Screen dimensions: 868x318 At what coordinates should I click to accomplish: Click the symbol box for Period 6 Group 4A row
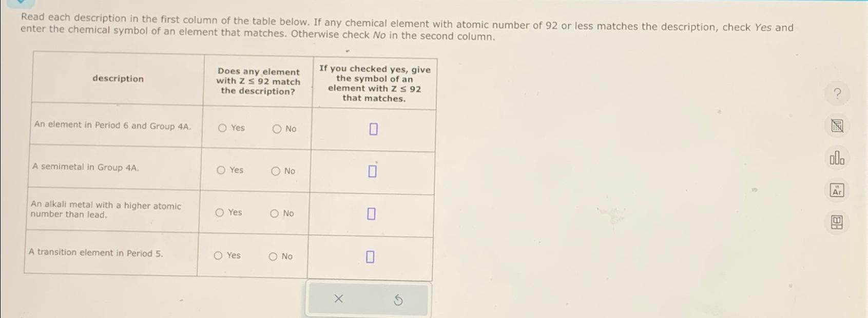(x=372, y=129)
